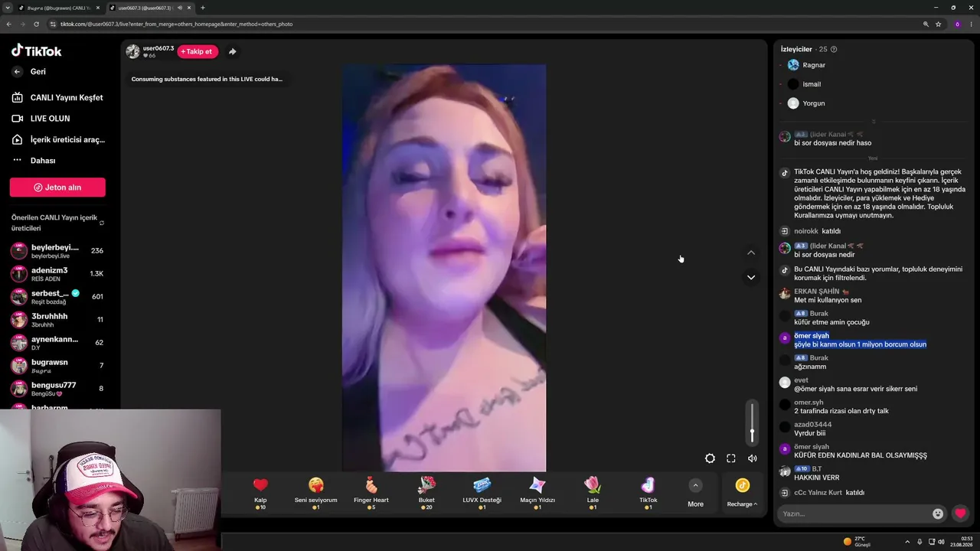980x551 pixels.
Task: Go to next live stream
Action: coord(751,277)
